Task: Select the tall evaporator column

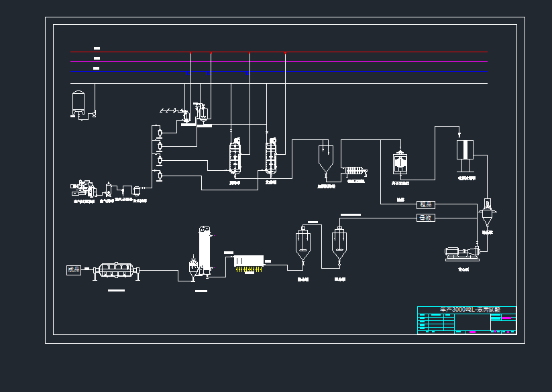Action: click(205, 251)
